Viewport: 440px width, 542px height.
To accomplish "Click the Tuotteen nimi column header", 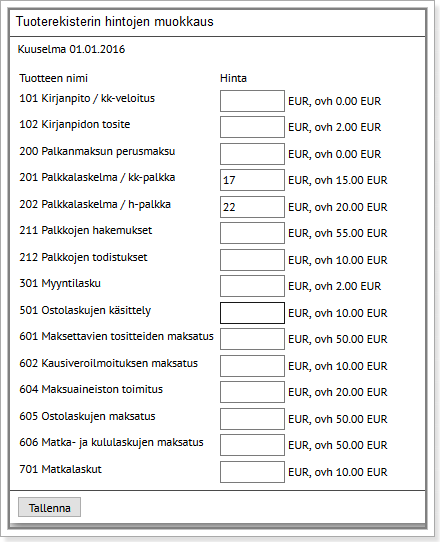I will point(54,78).
